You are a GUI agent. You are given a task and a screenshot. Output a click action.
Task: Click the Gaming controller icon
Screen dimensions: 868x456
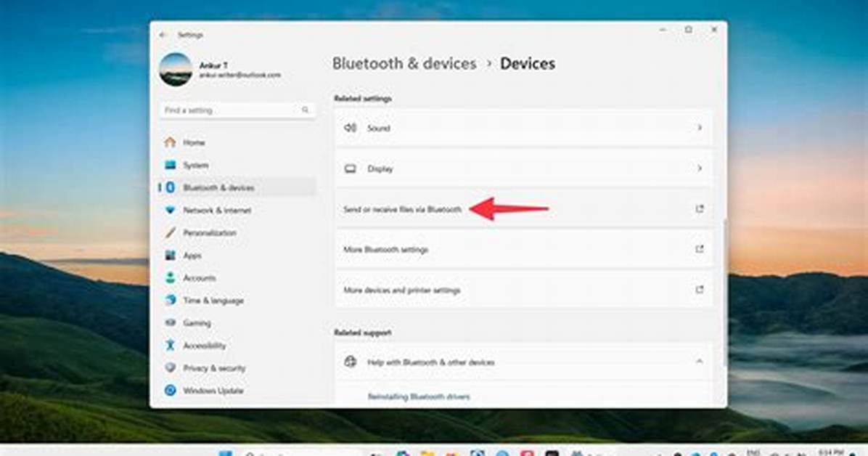(x=171, y=323)
